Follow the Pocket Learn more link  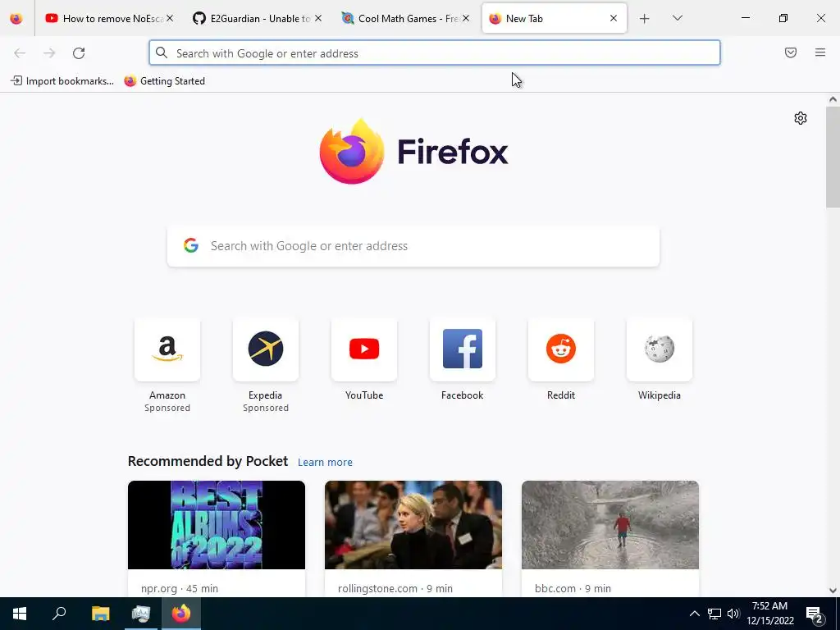pyautogui.click(x=325, y=463)
